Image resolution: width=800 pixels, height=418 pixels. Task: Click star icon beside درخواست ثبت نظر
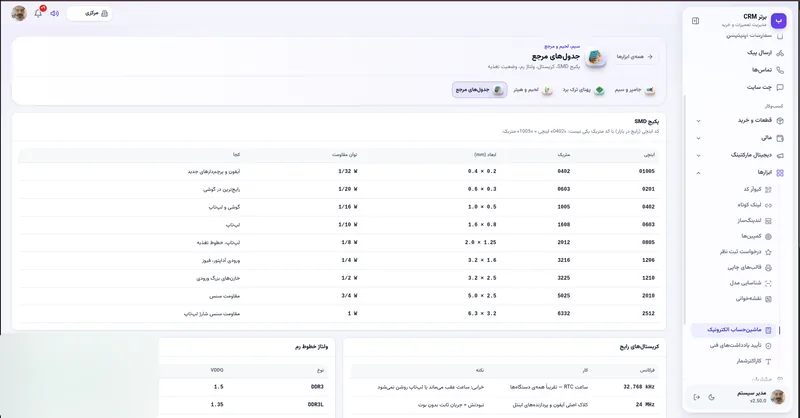[768, 252]
